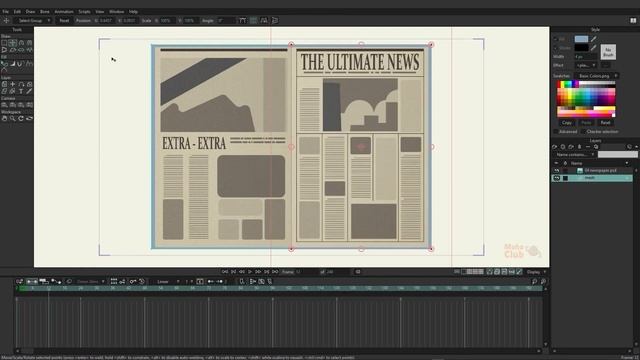Image resolution: width=640 pixels, height=360 pixels.
Task: Pick a color from the swatches palette
Action: click(586, 99)
